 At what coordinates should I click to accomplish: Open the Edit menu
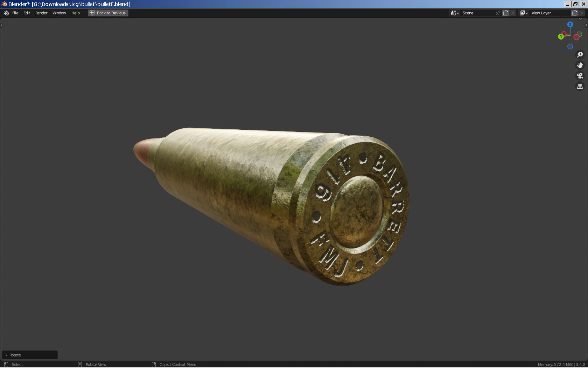coord(27,13)
